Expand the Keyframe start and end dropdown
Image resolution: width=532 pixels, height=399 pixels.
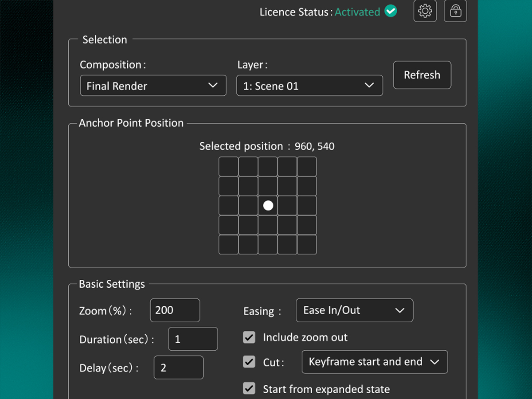point(375,362)
